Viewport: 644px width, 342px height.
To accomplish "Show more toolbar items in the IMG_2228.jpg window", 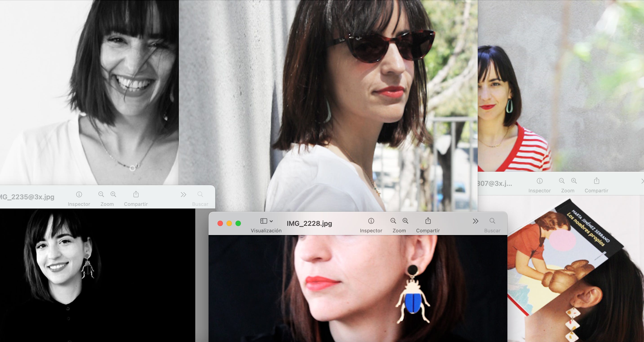I will [x=475, y=221].
